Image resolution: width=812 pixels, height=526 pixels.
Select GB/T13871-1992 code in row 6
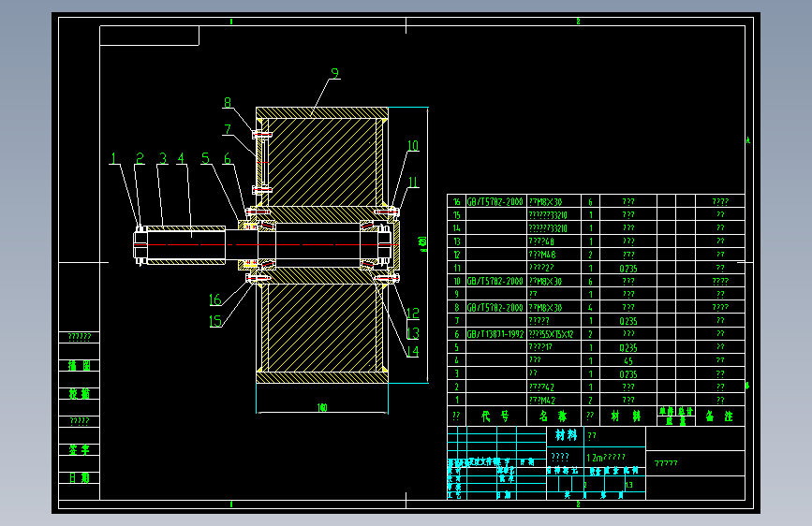(x=495, y=334)
